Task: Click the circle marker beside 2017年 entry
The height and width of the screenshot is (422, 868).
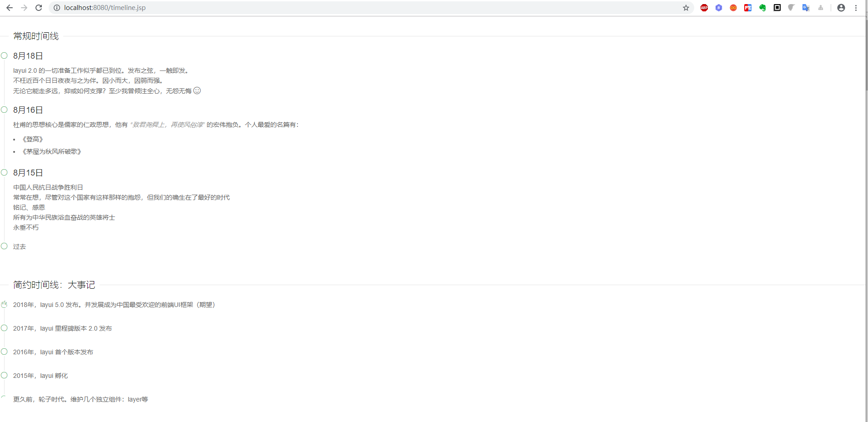Action: [x=4, y=328]
